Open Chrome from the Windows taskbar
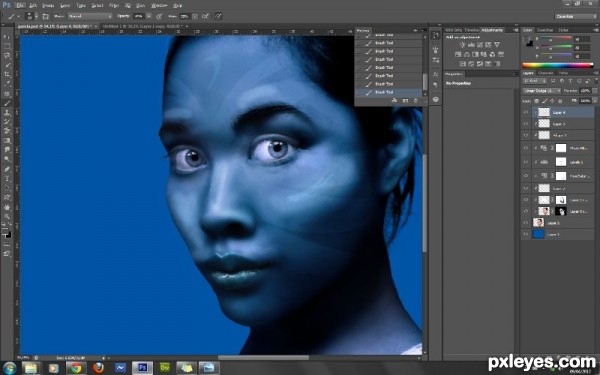 (x=76, y=368)
